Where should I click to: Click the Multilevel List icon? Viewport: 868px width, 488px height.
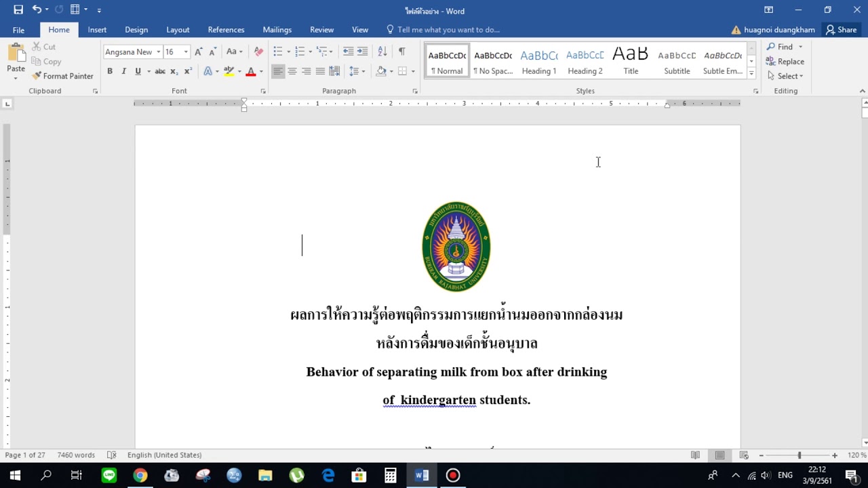pos(322,52)
